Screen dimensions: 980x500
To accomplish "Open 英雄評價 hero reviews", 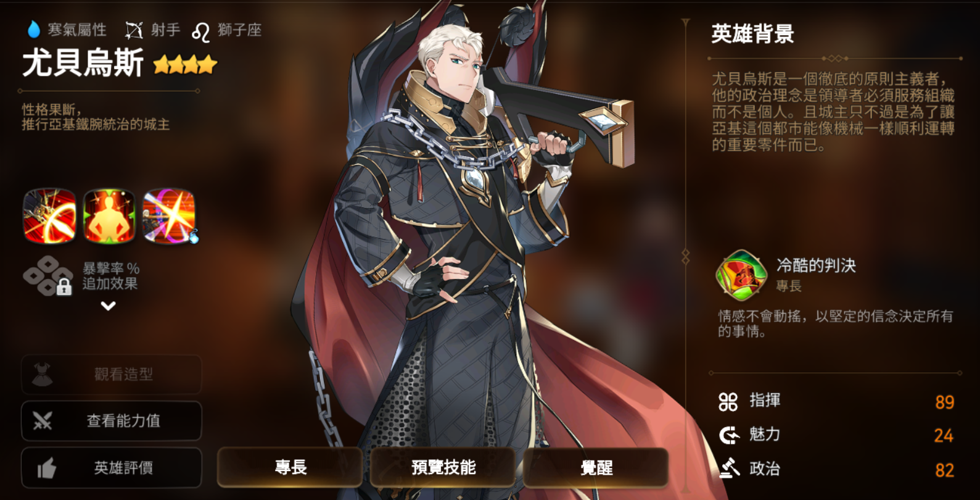I will 112,468.
